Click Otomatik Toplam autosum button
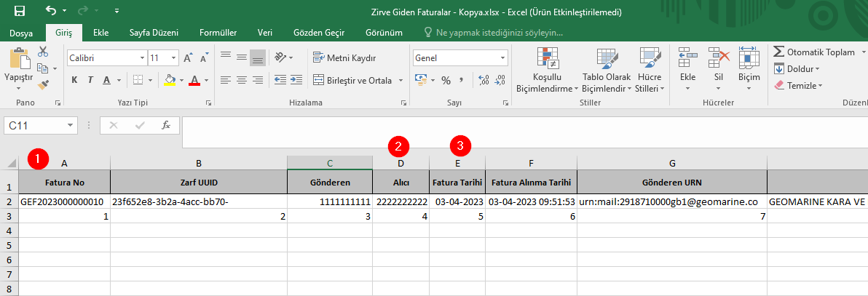Image resolution: width=868 pixels, height=296 pixels. [x=814, y=52]
